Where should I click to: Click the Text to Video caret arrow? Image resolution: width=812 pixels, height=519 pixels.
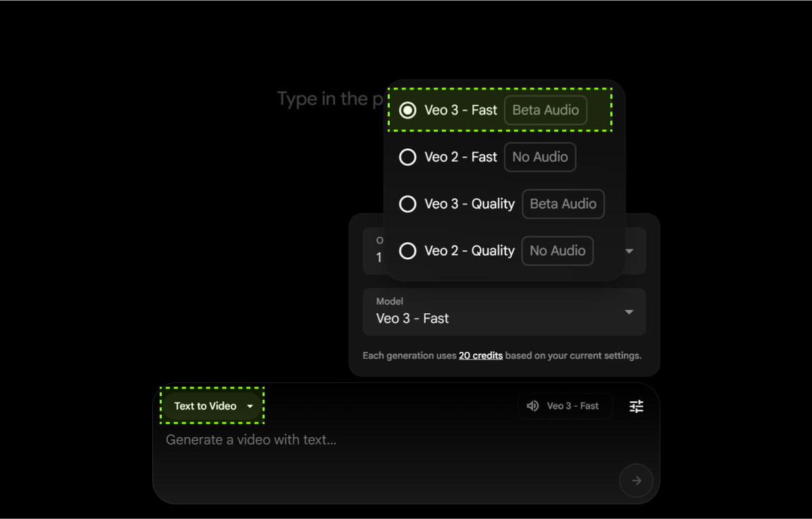coord(250,406)
